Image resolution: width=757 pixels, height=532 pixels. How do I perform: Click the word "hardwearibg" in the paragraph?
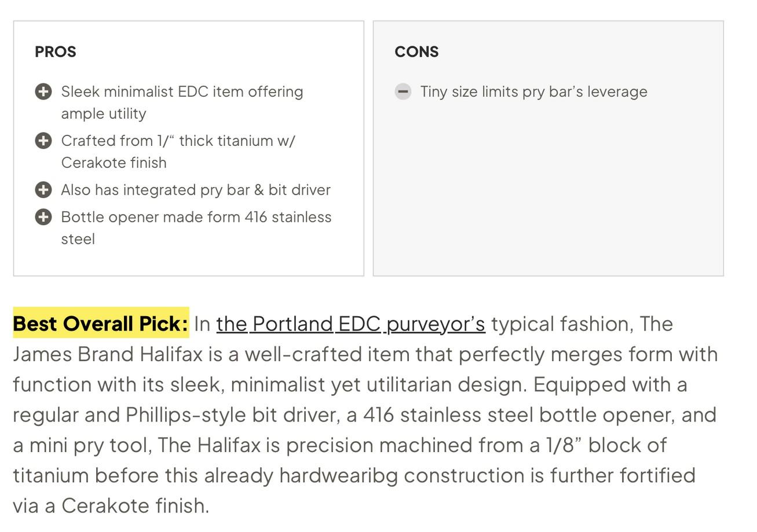coord(338,475)
